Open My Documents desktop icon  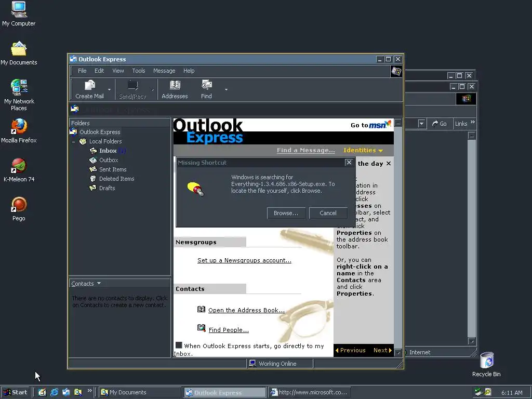click(x=19, y=53)
